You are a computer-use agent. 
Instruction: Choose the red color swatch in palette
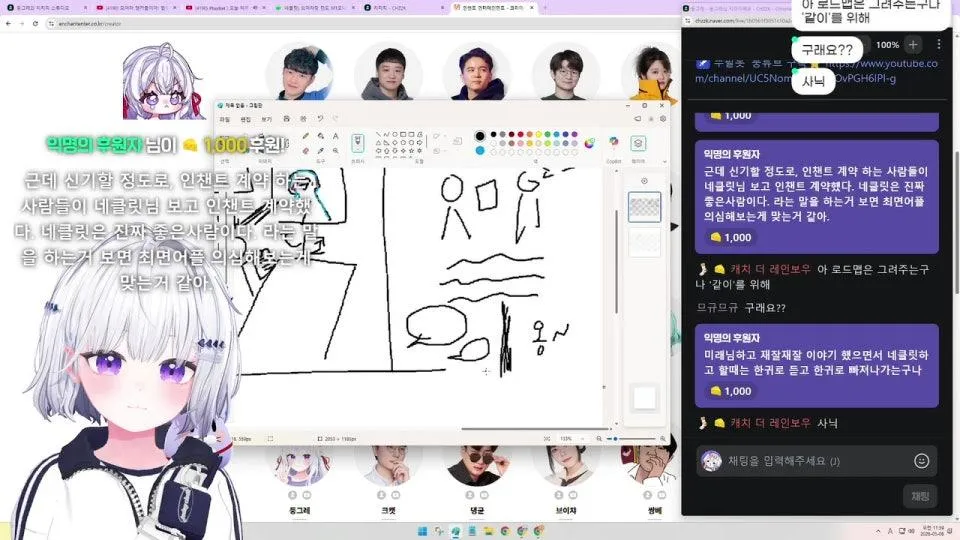click(520, 134)
